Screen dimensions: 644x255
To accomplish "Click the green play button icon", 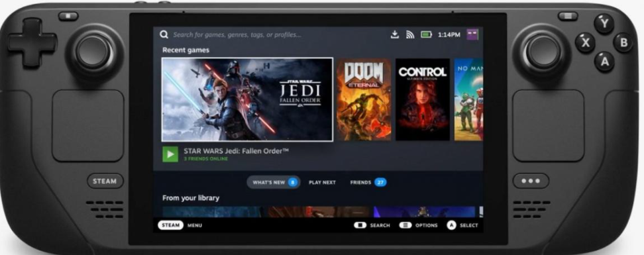I will (x=170, y=154).
